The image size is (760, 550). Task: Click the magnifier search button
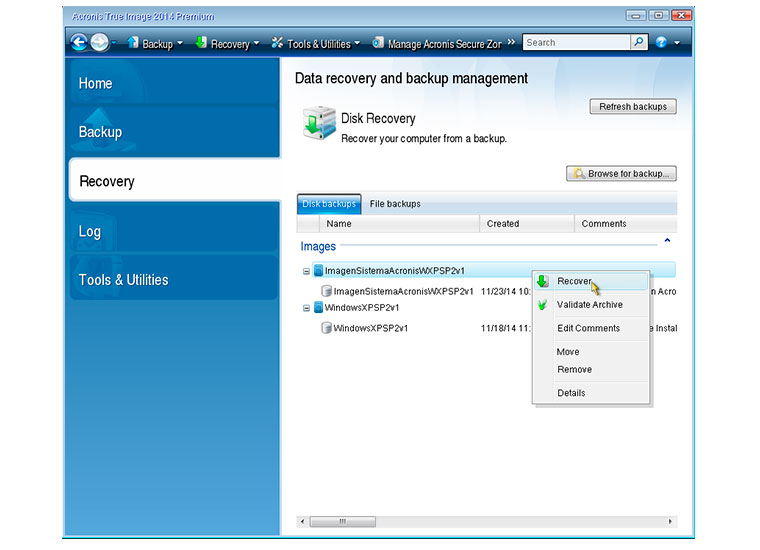click(x=639, y=43)
